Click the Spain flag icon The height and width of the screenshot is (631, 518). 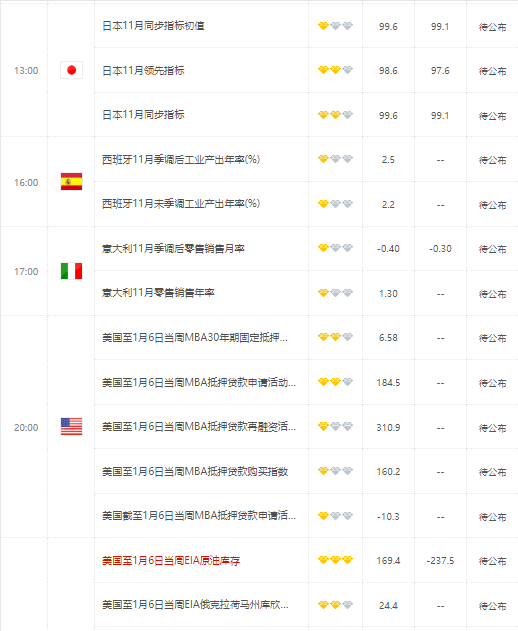tap(71, 181)
